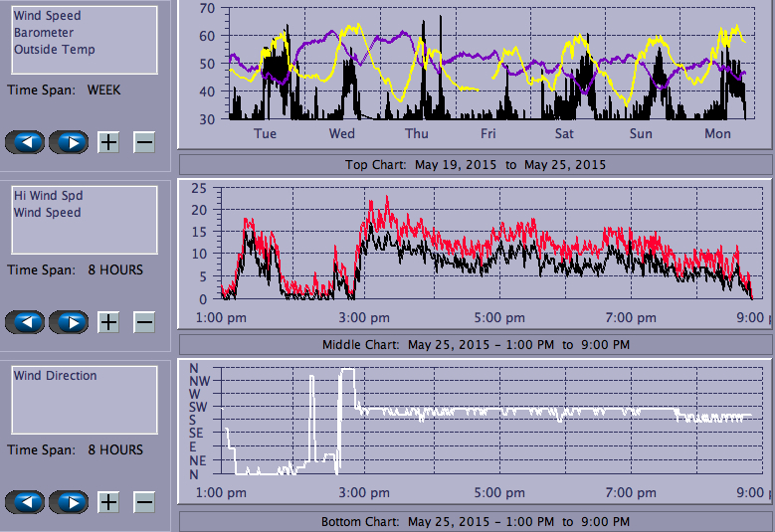
Task: Click the Wed label on weekly chart
Action: [341, 134]
